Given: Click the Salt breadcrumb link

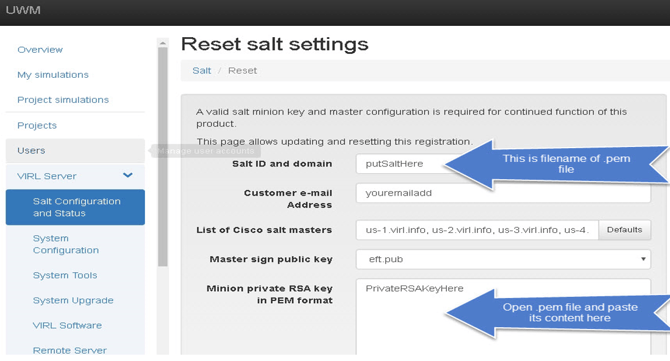Looking at the screenshot, I should point(201,70).
